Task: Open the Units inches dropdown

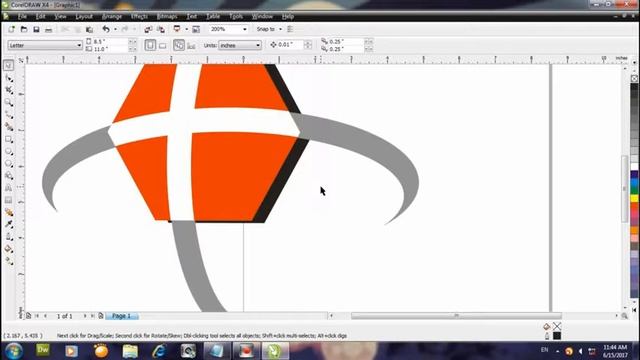Action: click(x=240, y=45)
